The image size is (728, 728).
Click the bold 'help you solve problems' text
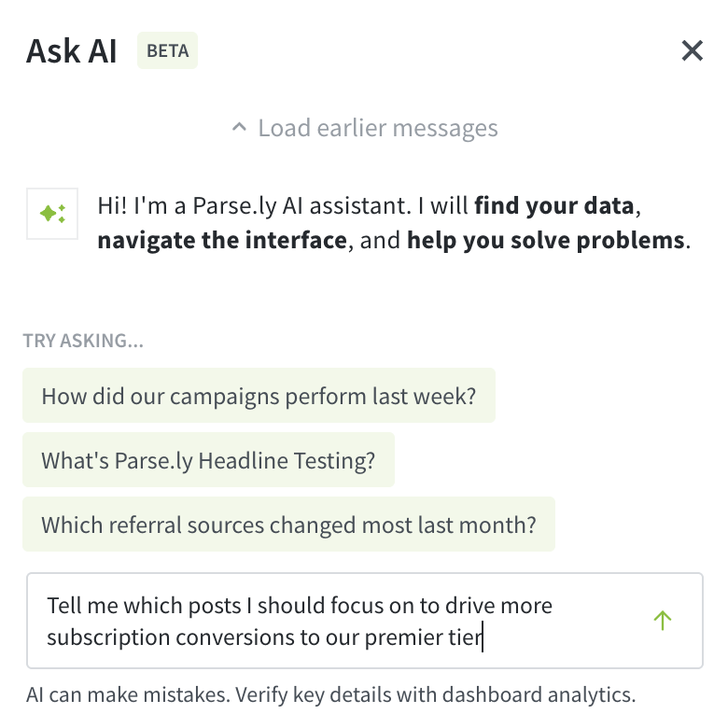point(546,241)
